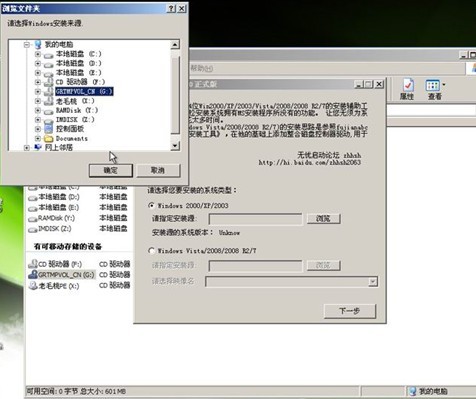Click the 查看 toolbar icon in Explorer
This screenshot has height=399, width=476.
(434, 89)
